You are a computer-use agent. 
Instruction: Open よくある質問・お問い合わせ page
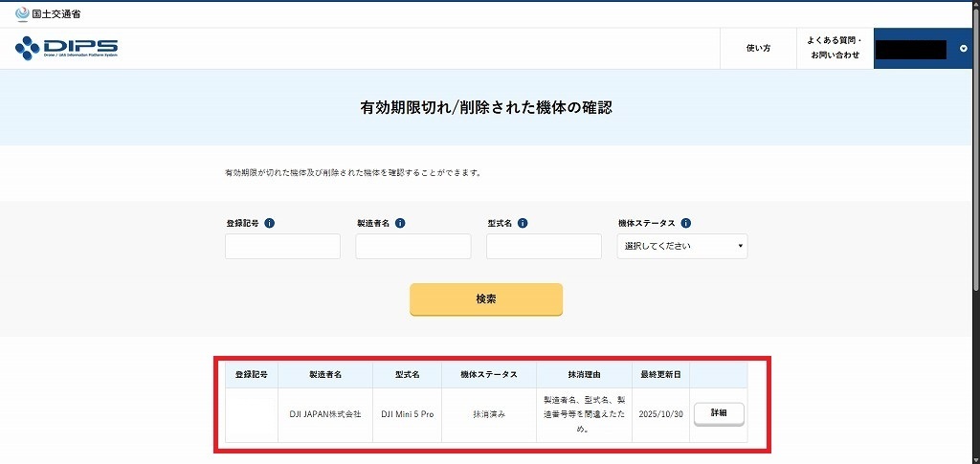pyautogui.click(x=835, y=48)
